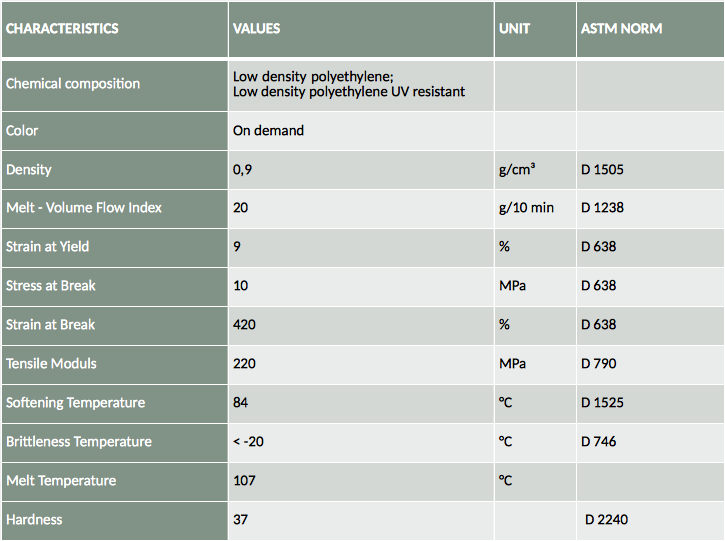Click the VALUES column header

pyautogui.click(x=256, y=29)
